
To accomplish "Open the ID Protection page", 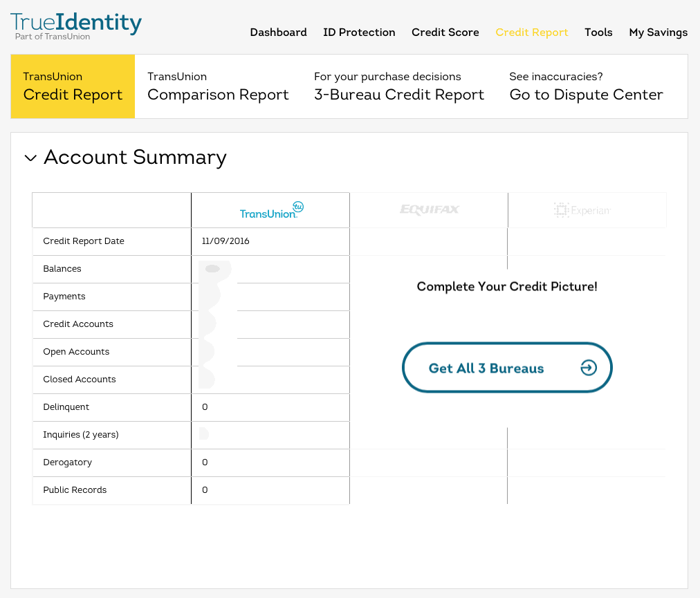I will click(359, 32).
